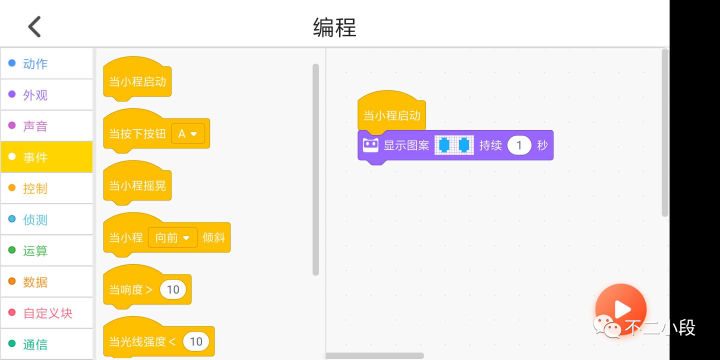
Task: Click the robot face icon on the purple block
Action: click(x=371, y=146)
